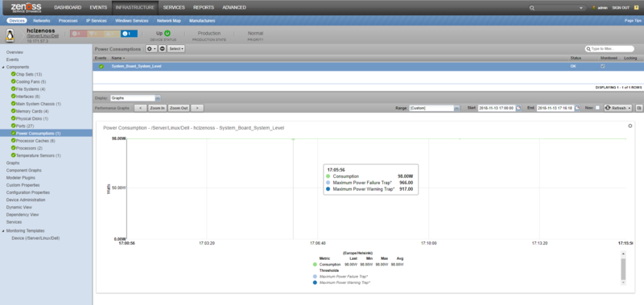Click the Cooling Fans status icon
Image resolution: width=644 pixels, height=305 pixels.
click(14, 82)
